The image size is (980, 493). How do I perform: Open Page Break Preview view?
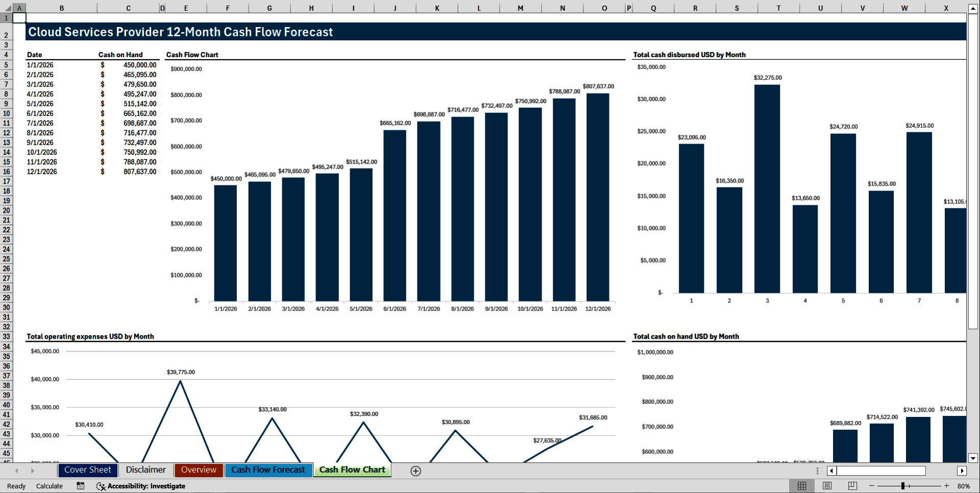coord(851,486)
